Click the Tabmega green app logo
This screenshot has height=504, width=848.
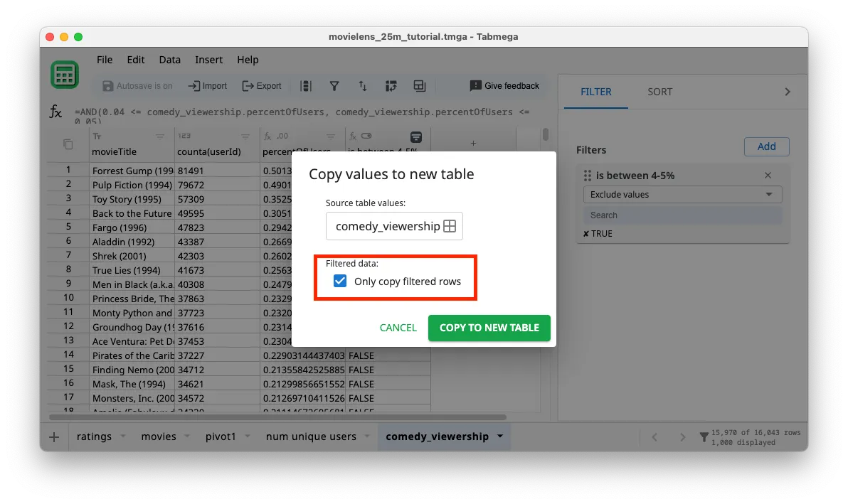tap(65, 75)
